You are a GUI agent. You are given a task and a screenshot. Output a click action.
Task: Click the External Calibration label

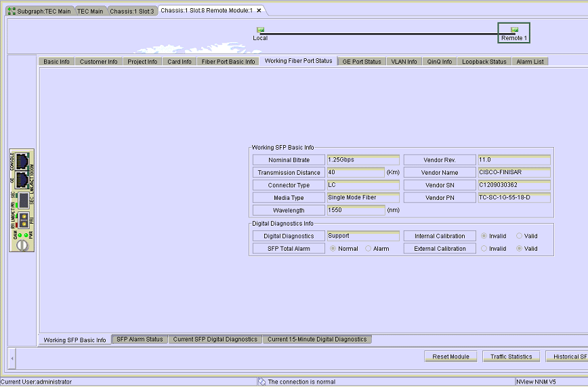pos(440,249)
